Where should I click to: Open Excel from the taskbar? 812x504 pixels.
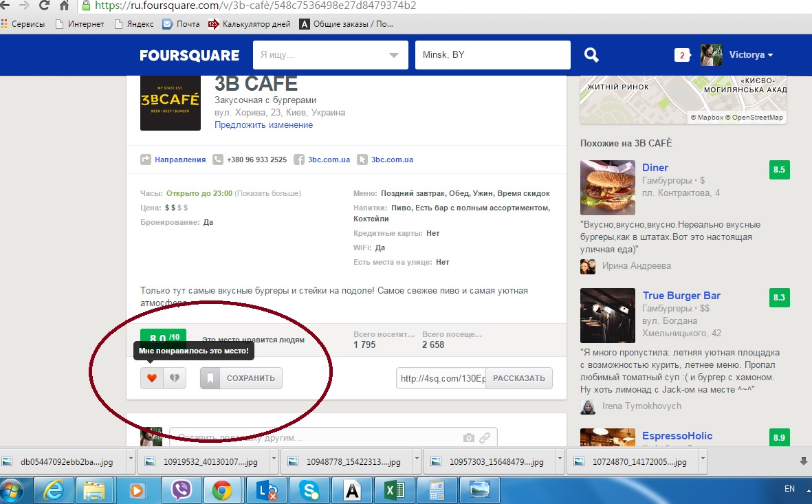pos(394,490)
